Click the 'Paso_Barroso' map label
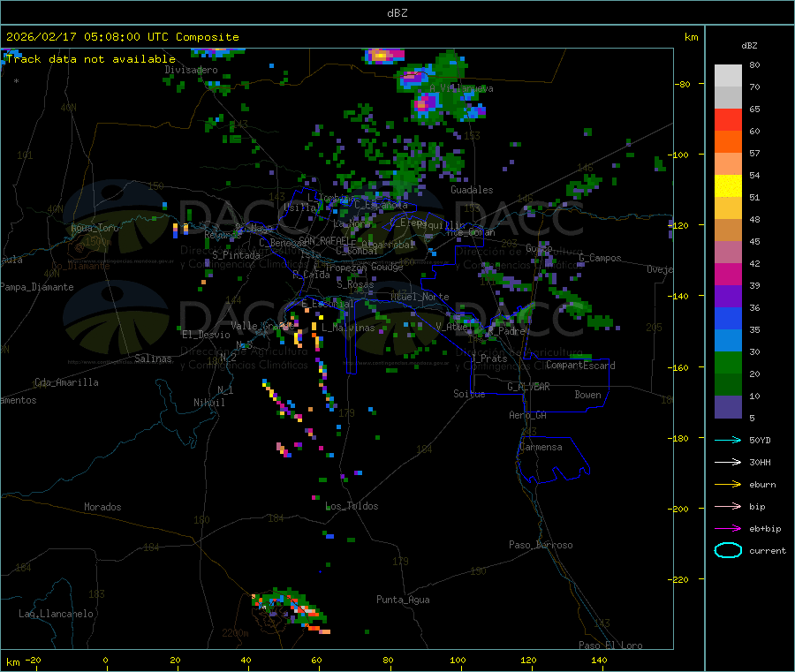This screenshot has width=795, height=672. 541,545
